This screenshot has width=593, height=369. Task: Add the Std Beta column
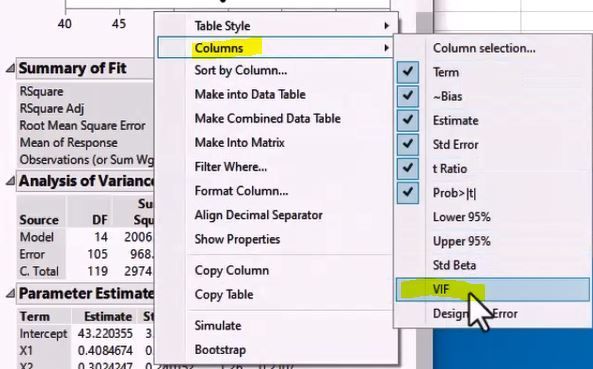493,265
